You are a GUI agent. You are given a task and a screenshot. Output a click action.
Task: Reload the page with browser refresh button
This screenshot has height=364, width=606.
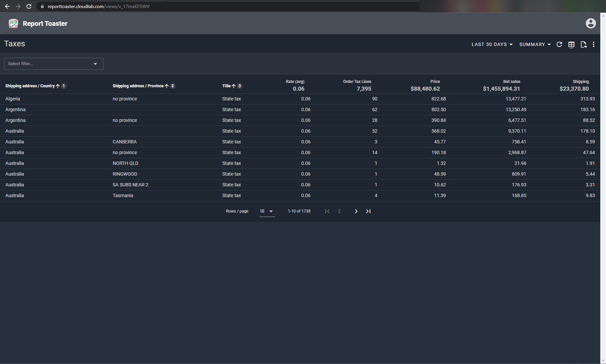29,6
